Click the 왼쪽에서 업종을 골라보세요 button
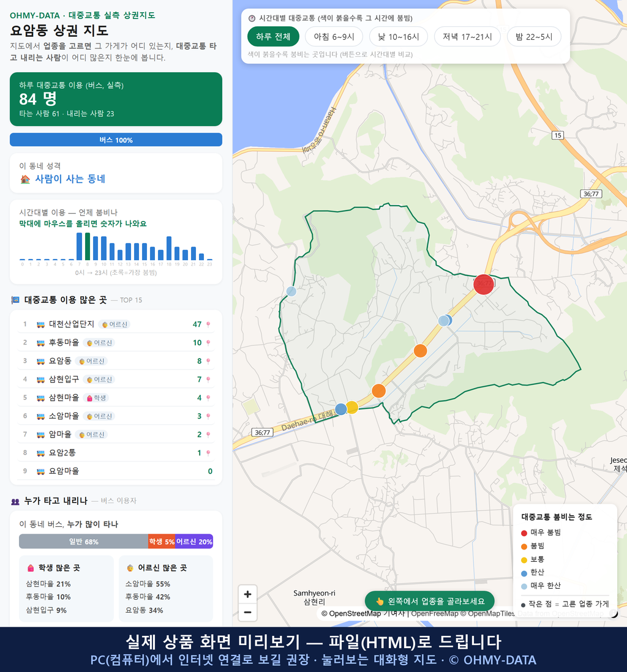This screenshot has width=627, height=672. tap(430, 601)
